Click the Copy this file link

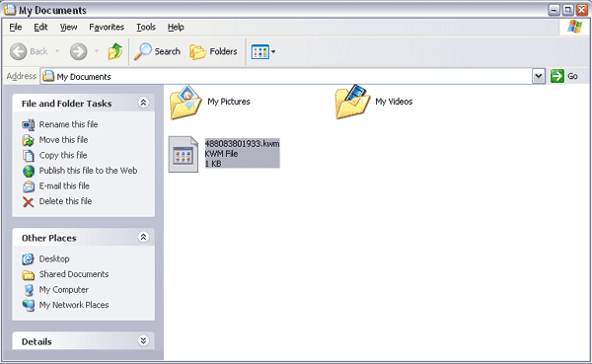[x=63, y=155]
